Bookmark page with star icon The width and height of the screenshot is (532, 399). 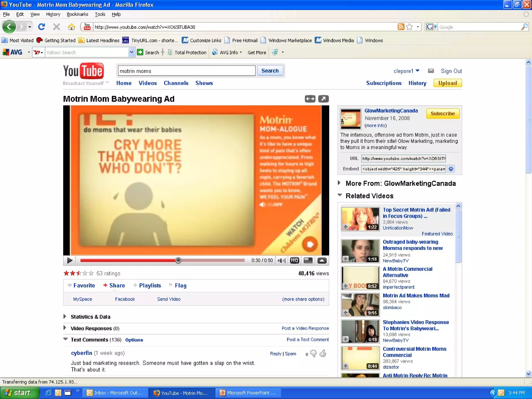click(x=409, y=27)
